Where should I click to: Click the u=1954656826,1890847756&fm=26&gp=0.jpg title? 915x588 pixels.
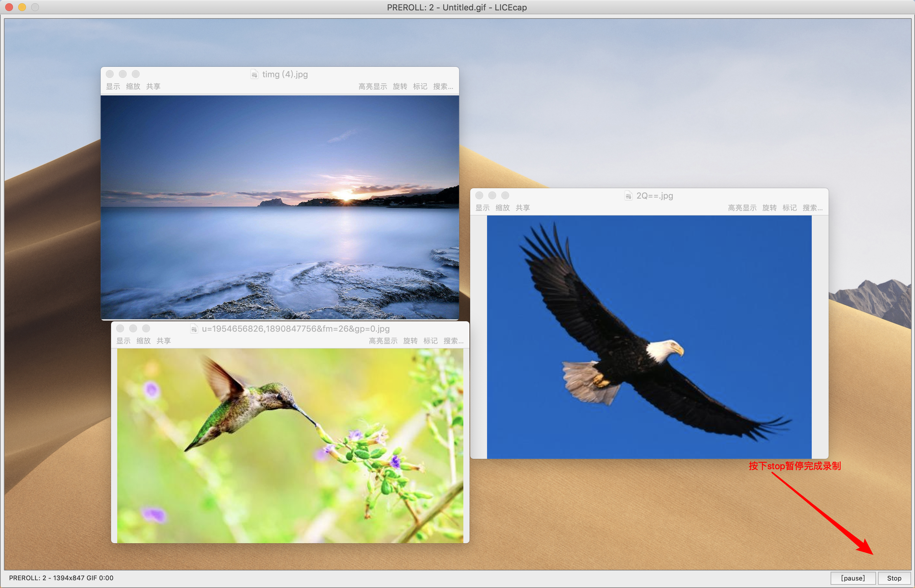pos(296,328)
